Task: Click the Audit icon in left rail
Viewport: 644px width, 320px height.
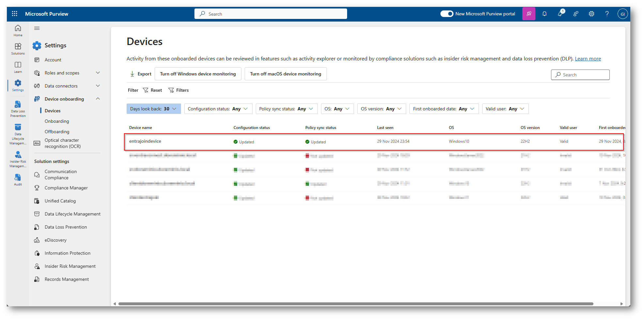Action: coord(18,180)
